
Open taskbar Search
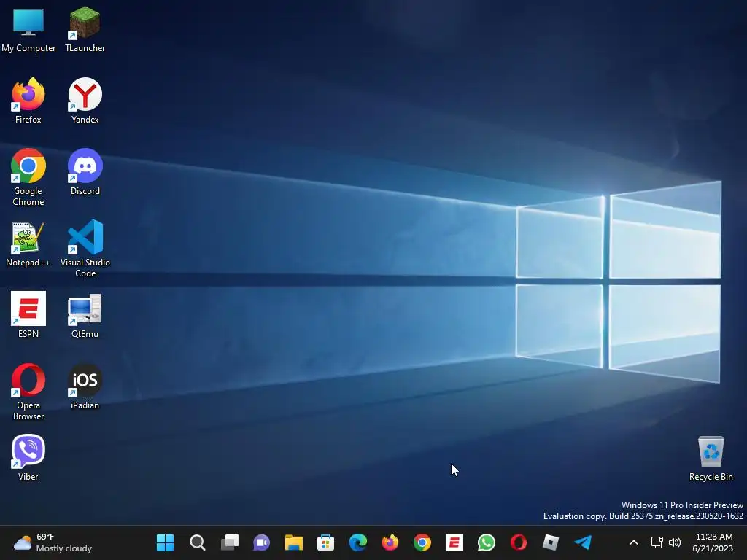click(x=197, y=542)
